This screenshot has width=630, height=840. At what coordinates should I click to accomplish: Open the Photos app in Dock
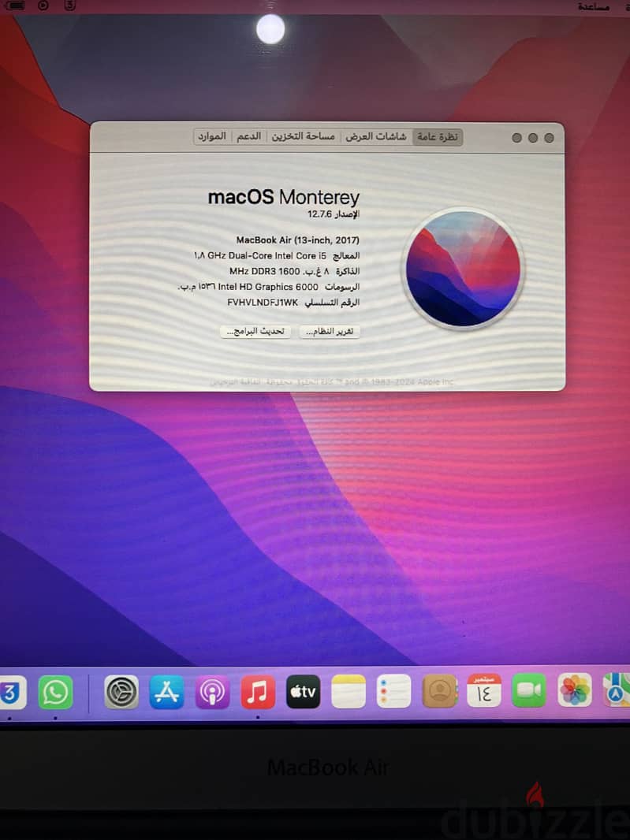[575, 689]
